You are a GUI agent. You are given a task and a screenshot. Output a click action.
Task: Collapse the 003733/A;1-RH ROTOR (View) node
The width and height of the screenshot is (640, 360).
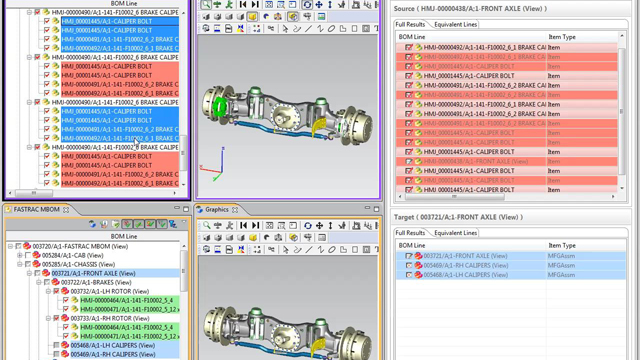pos(48,318)
